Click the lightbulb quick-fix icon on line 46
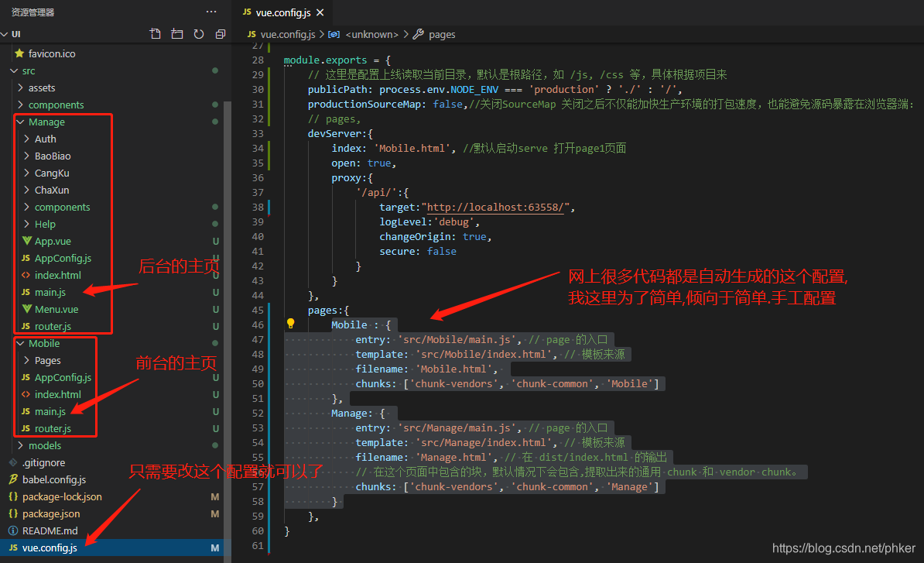The height and width of the screenshot is (563, 924). pos(290,323)
